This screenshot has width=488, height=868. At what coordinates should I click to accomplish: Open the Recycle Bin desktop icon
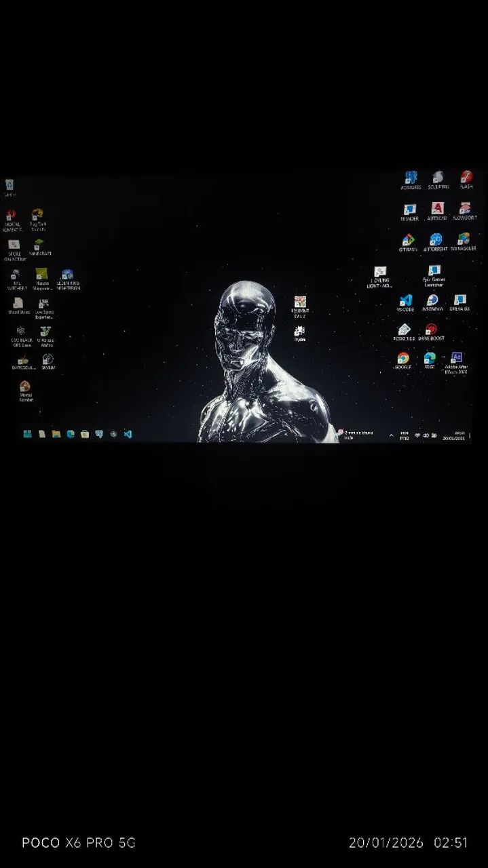(x=10, y=185)
